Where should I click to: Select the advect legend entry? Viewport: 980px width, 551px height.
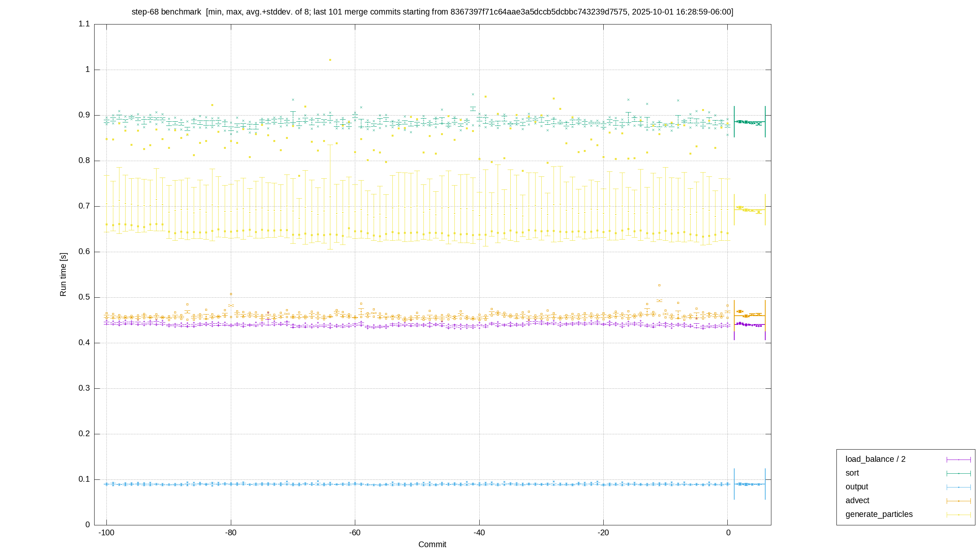click(x=857, y=500)
